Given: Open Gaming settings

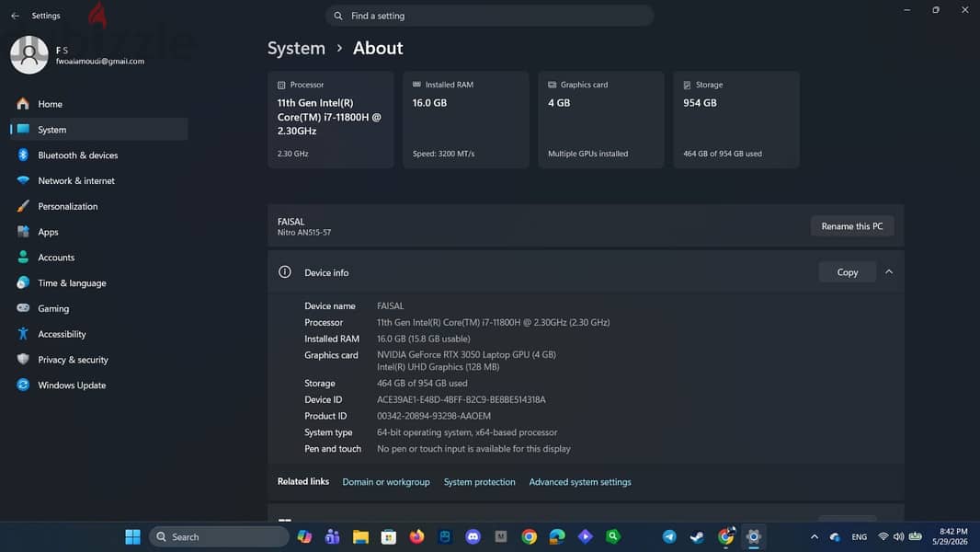Looking at the screenshot, I should point(98,309).
